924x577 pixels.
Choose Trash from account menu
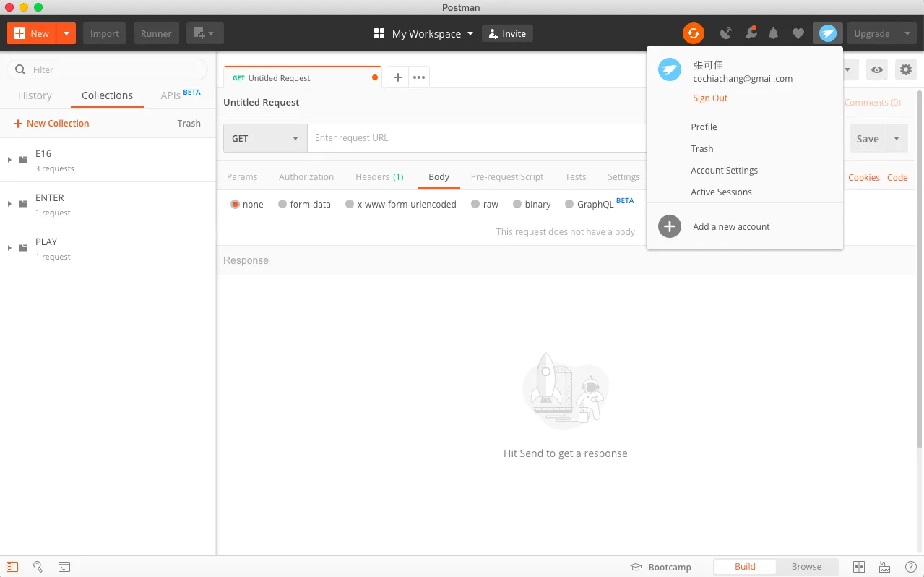tap(702, 148)
